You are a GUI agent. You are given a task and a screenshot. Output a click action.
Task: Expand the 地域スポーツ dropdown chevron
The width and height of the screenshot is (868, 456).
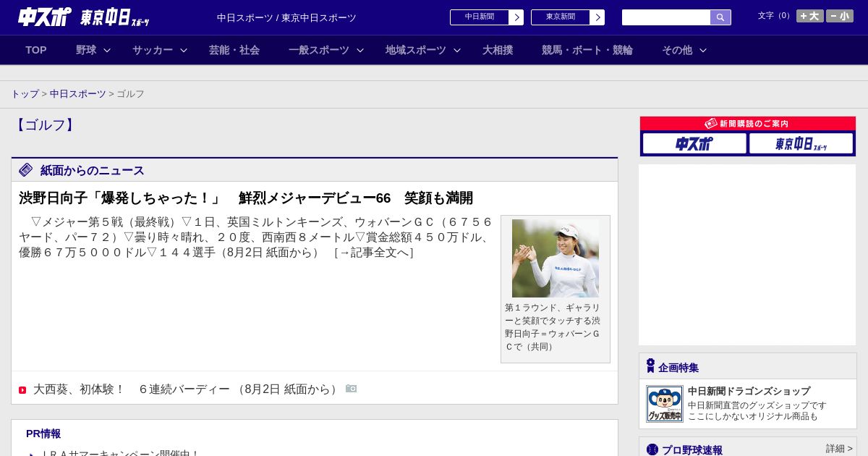(457, 50)
